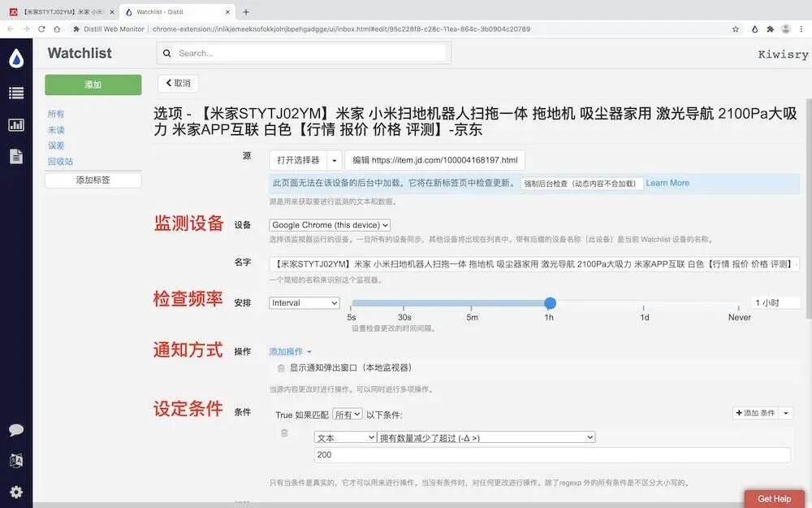This screenshot has width=812, height=508.
Task: Open the chart dashboard icon in sidebar
Action: point(16,124)
